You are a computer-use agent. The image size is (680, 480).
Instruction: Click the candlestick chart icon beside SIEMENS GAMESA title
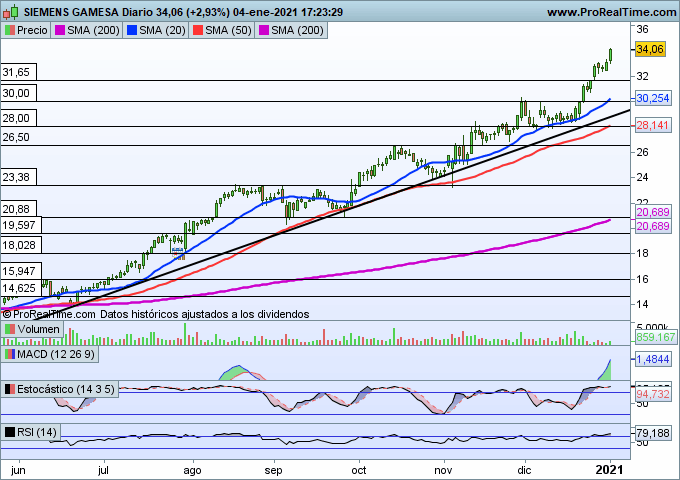11,12
